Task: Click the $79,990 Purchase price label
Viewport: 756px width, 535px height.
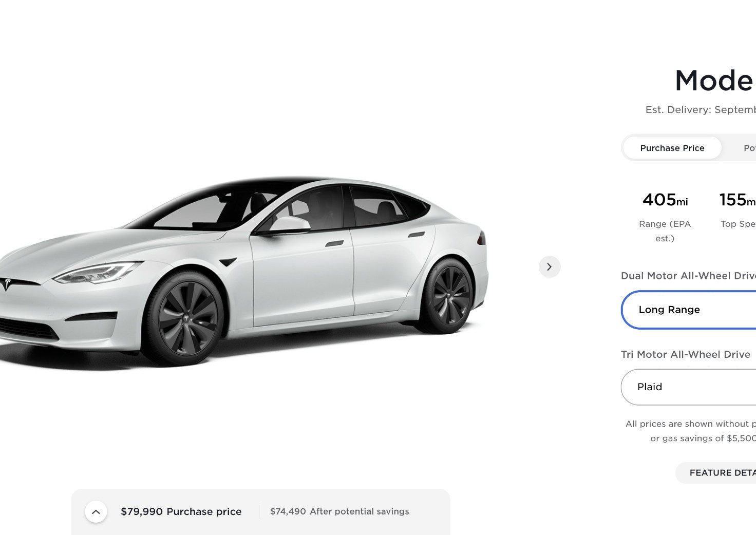Action: [181, 511]
